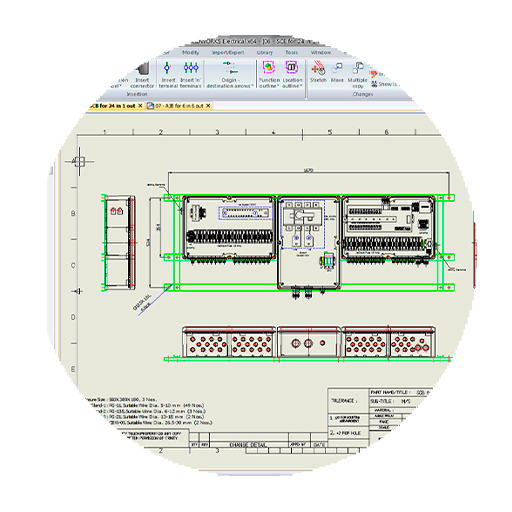Open the Library ribbon tab

[x=265, y=52]
